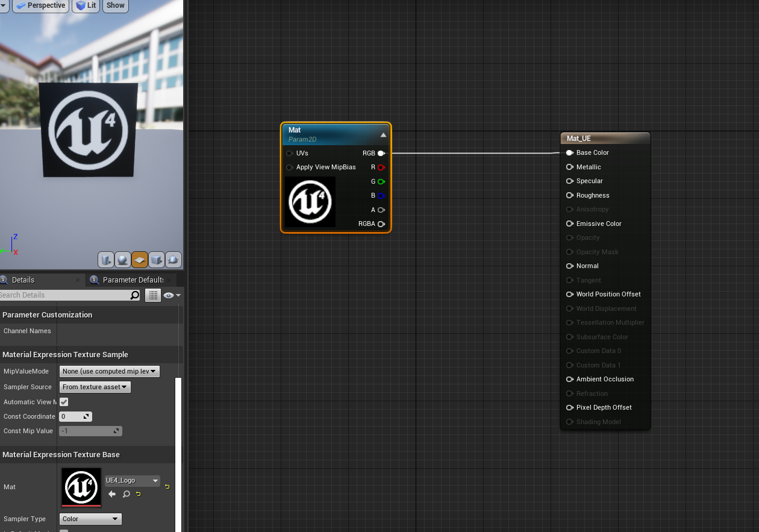759x532 pixels.
Task: Open the Sampler Source dropdown
Action: [95, 387]
